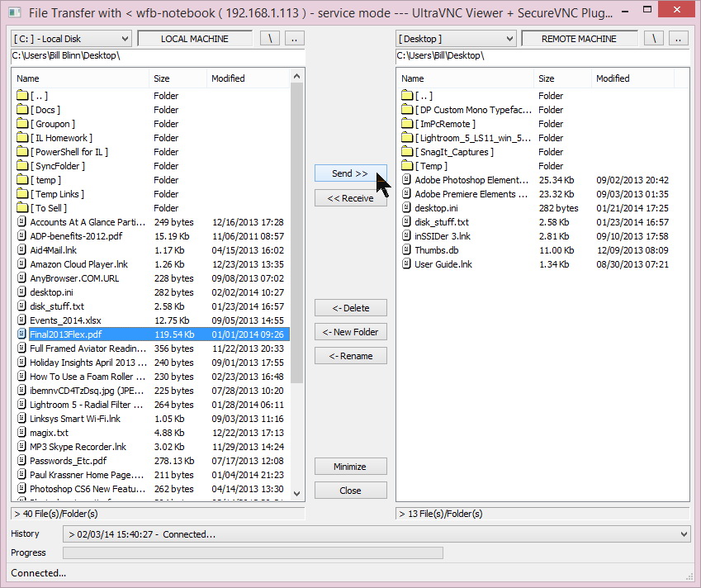The height and width of the screenshot is (588, 701).
Task: Sort local list by Modified column
Action: point(249,78)
